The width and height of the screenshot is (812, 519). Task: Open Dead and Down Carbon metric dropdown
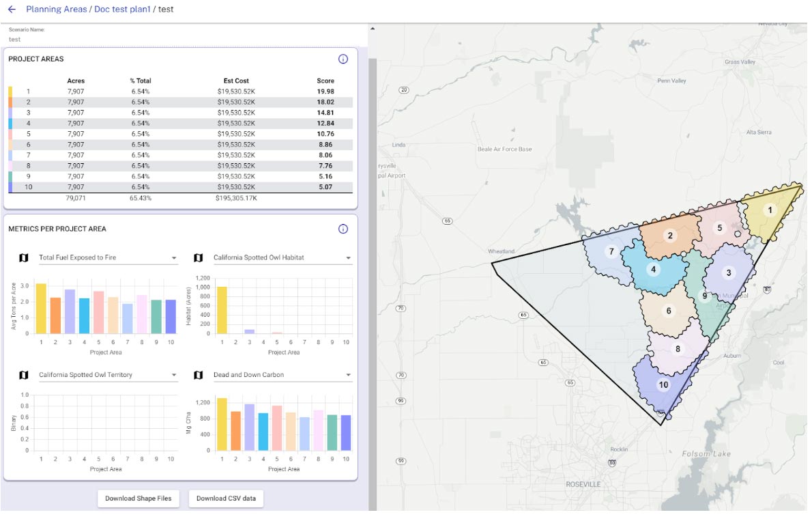[282, 375]
